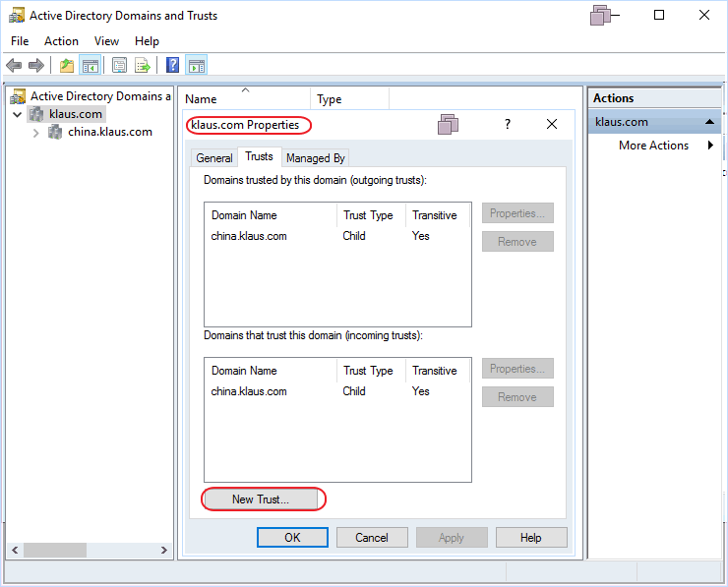Image resolution: width=728 pixels, height=587 pixels.
Task: Click the Forward arrow toolbar icon
Action: click(x=36, y=66)
